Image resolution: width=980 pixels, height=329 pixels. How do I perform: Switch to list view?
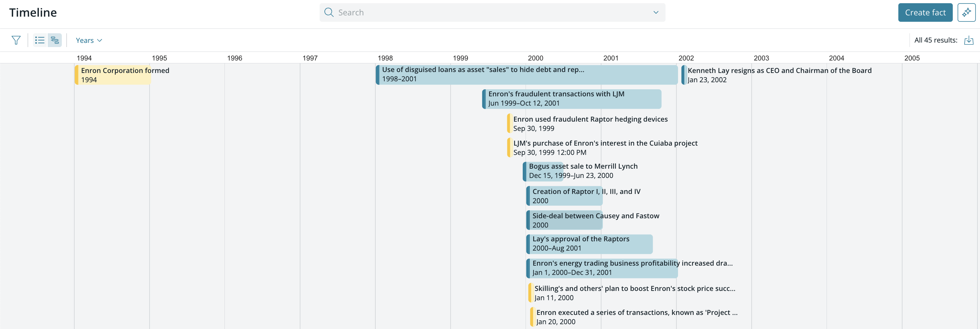(40, 40)
